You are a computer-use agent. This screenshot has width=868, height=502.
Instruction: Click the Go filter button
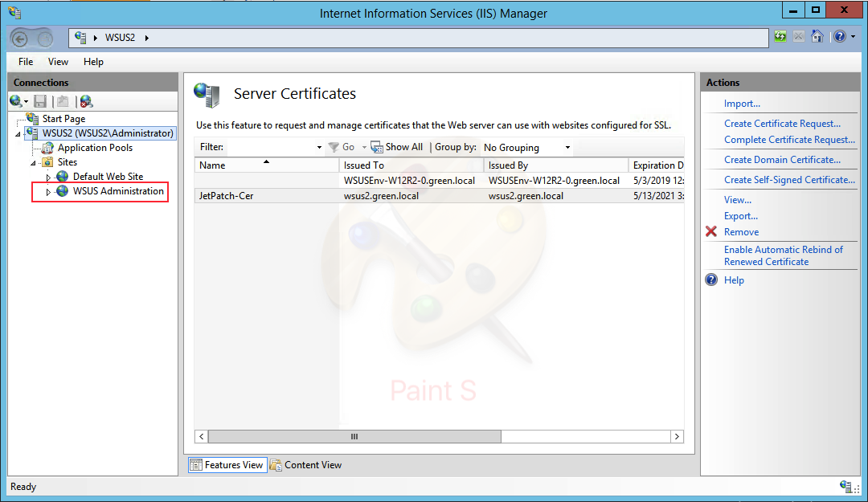pos(341,147)
